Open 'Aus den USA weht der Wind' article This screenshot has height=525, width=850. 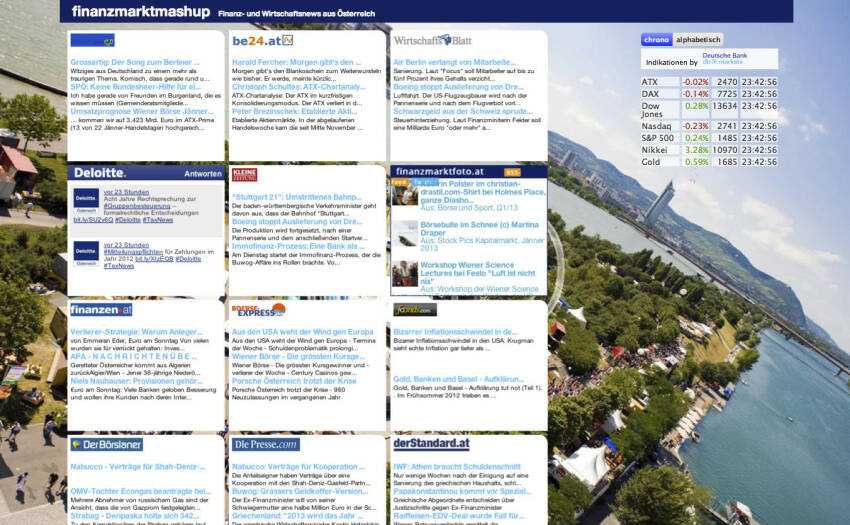tap(302, 331)
